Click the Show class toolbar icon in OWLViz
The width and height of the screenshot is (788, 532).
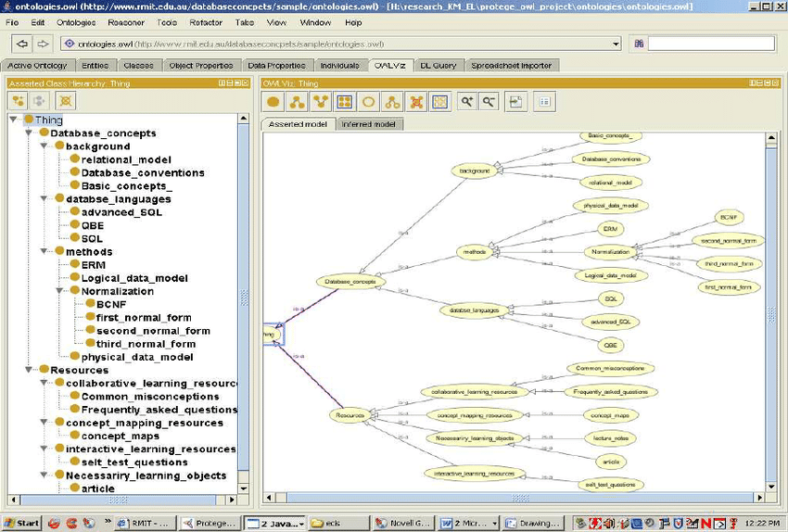click(273, 102)
